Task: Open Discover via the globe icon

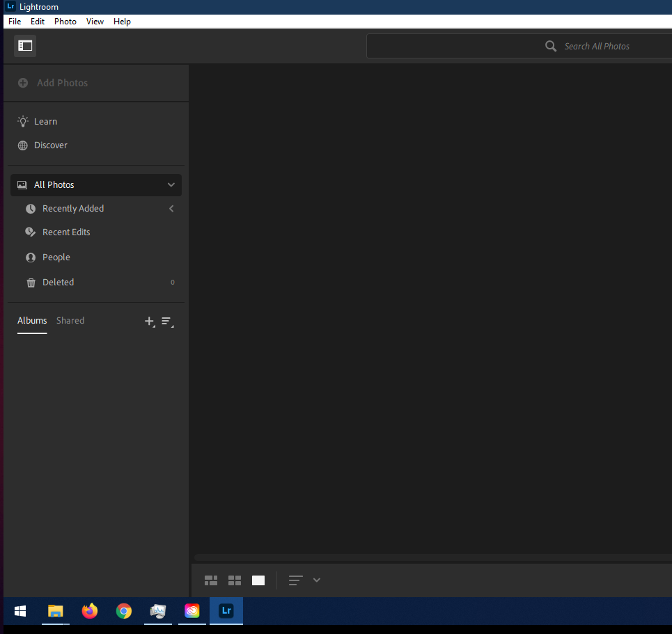Action: [23, 145]
